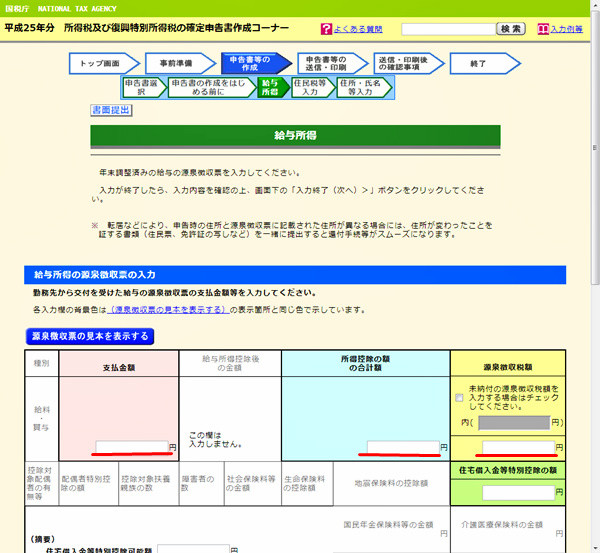
Task: Click the 住宅借入金等特別控除可能額 input field
Action: point(193,549)
